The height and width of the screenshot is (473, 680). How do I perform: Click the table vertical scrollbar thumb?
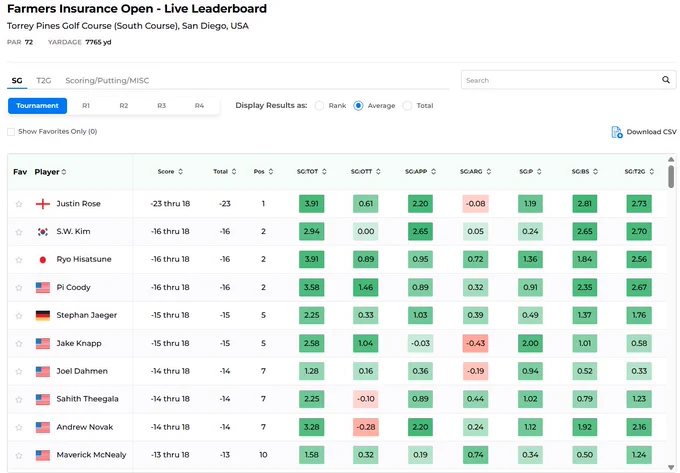pyautogui.click(x=671, y=176)
